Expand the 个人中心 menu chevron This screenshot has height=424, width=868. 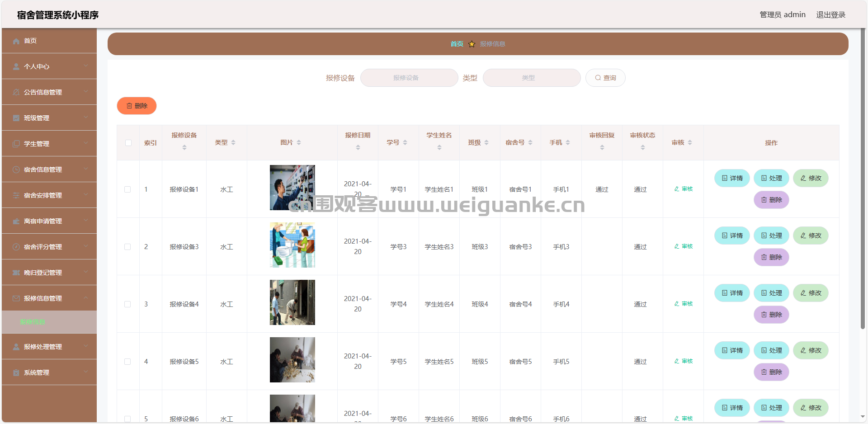coord(86,66)
